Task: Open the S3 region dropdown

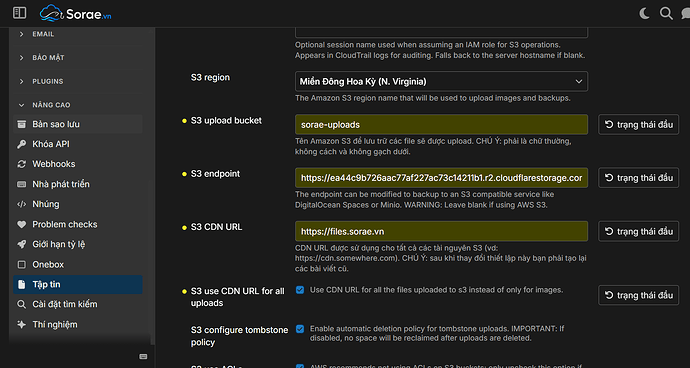Action: (x=441, y=81)
